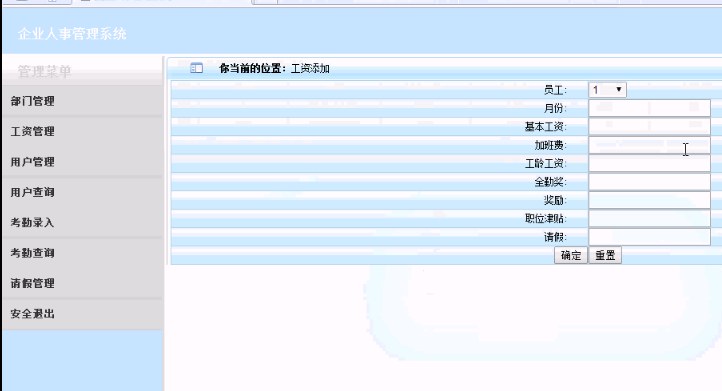
Task: Click the 管理菜单 header text
Action: coord(44,71)
